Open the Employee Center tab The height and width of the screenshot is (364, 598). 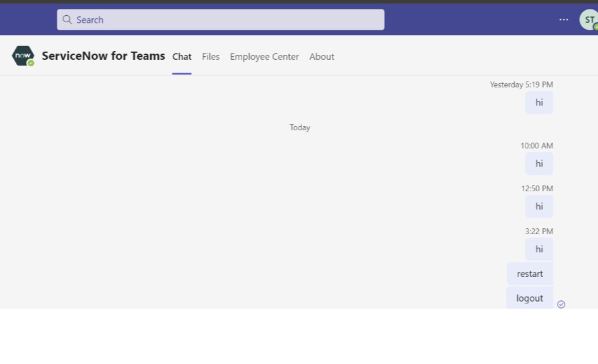pyautogui.click(x=264, y=57)
